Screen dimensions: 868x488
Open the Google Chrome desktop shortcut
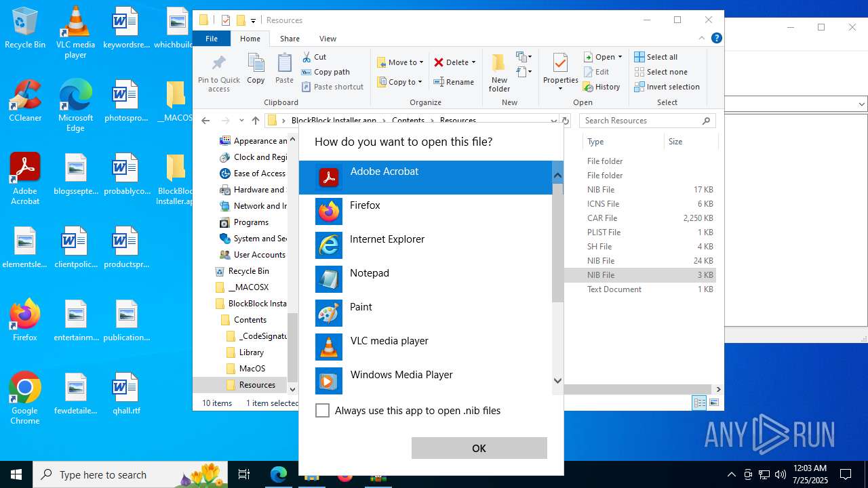(25, 399)
